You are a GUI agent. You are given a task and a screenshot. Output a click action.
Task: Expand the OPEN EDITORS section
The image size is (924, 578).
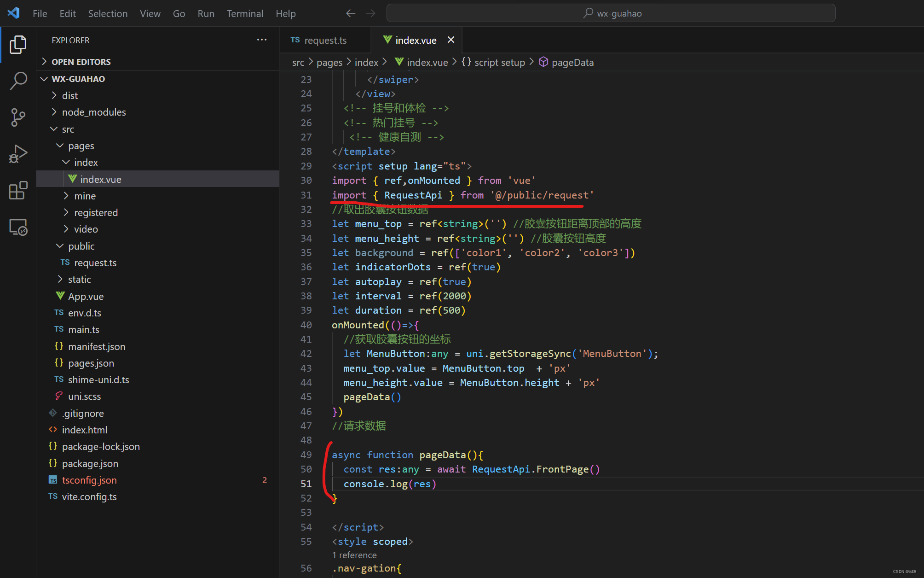[81, 62]
